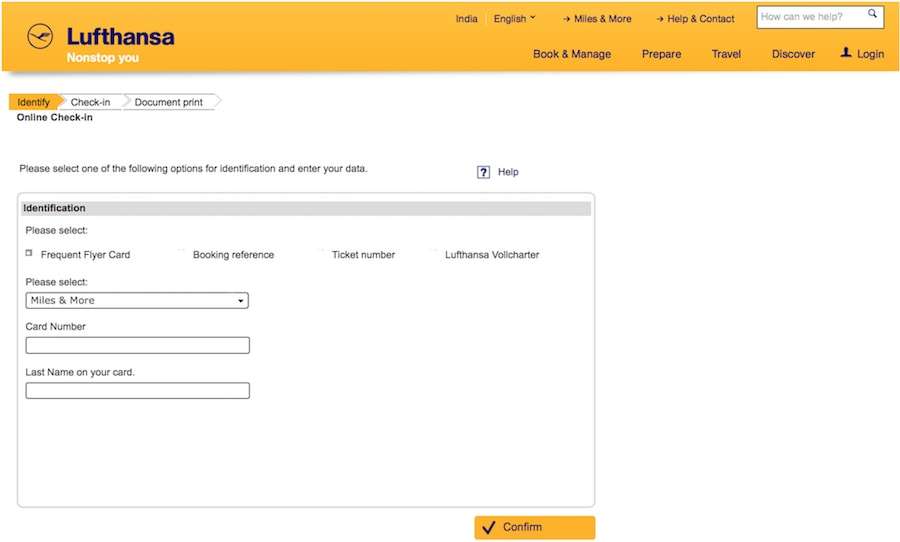Open the Book & Manage menu
The width and height of the screenshot is (900, 542).
point(572,54)
